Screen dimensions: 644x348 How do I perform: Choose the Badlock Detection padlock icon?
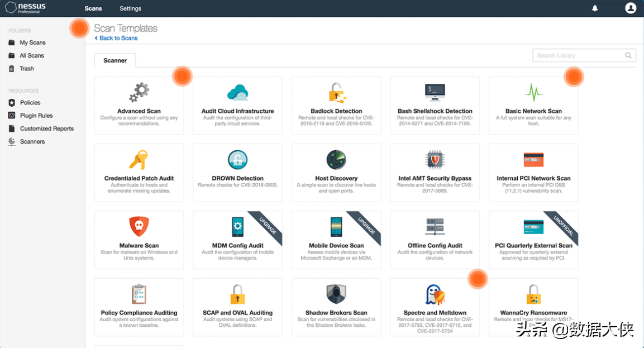(x=337, y=92)
